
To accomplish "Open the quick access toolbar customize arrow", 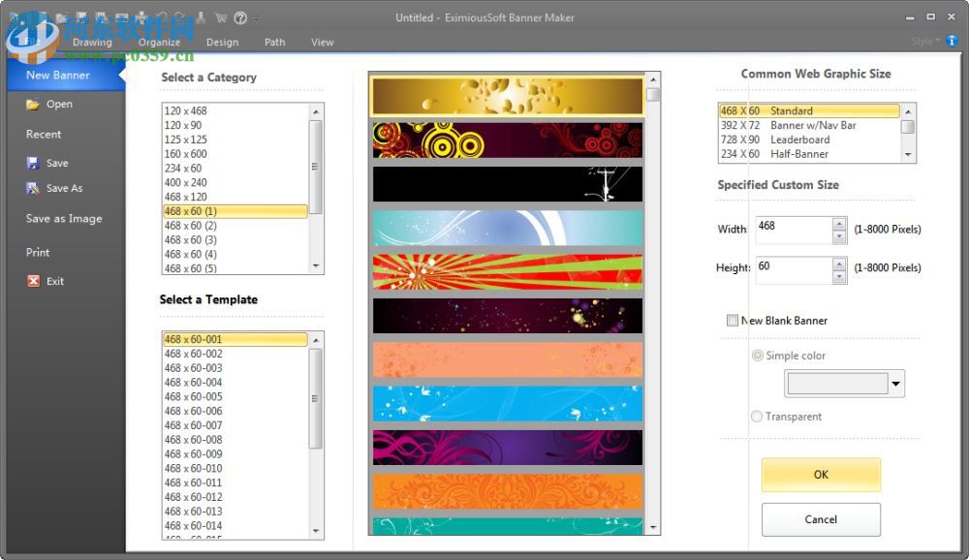I will tap(256, 16).
